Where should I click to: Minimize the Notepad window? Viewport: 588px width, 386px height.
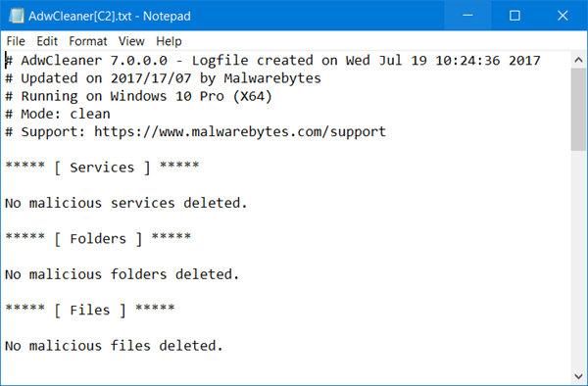467,16
